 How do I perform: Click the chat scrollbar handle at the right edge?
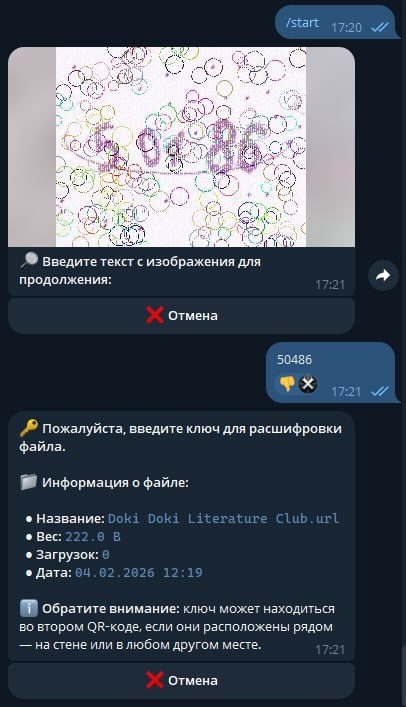click(x=404, y=675)
